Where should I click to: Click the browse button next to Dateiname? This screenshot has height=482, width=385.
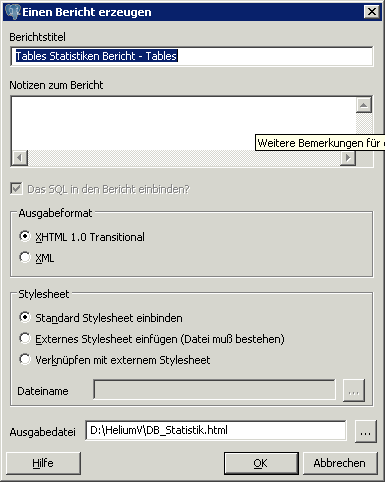coord(354,390)
